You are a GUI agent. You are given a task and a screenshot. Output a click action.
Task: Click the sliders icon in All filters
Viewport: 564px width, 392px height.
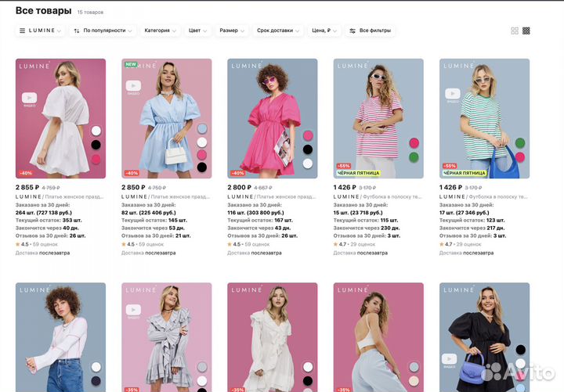pyautogui.click(x=352, y=31)
